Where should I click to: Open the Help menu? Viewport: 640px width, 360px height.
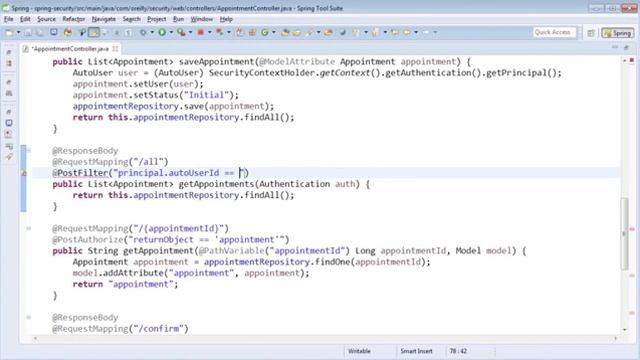tap(226, 19)
